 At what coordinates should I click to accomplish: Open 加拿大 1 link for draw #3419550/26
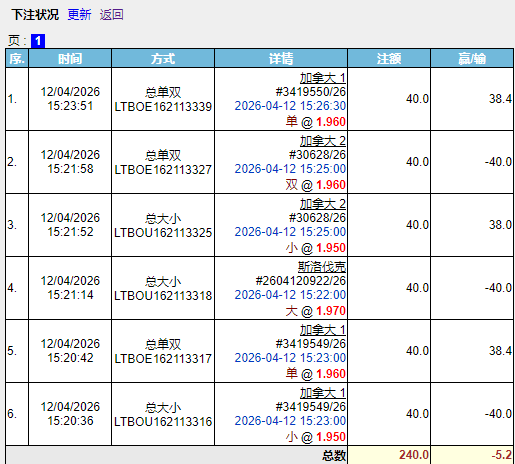pos(323,78)
